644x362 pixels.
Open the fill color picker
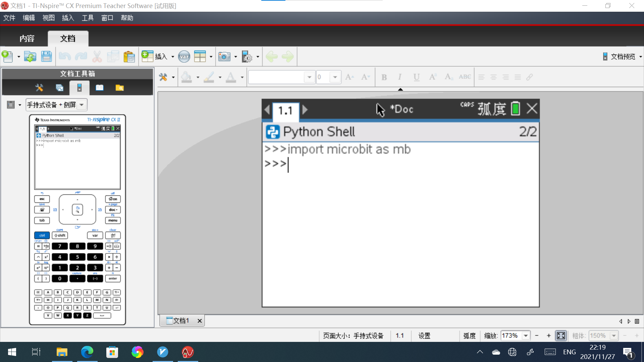[186, 77]
